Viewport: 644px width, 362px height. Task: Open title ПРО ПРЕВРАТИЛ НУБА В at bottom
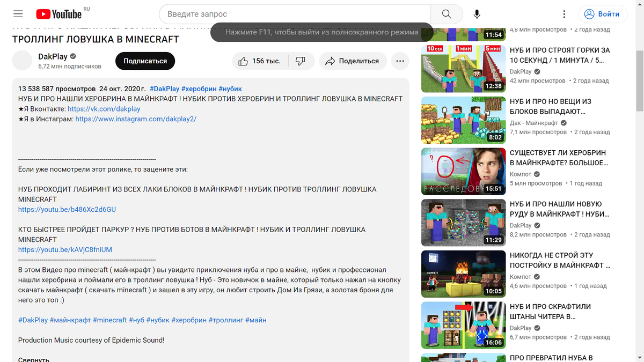(551, 358)
